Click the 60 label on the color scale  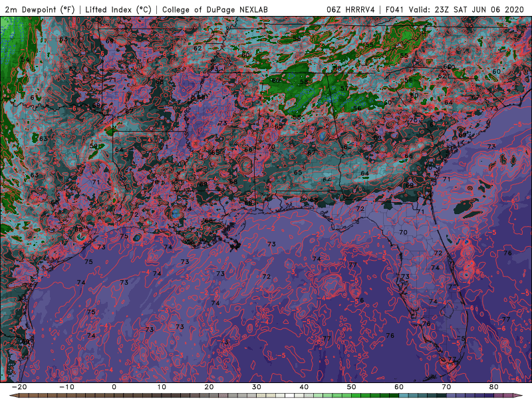click(x=399, y=387)
